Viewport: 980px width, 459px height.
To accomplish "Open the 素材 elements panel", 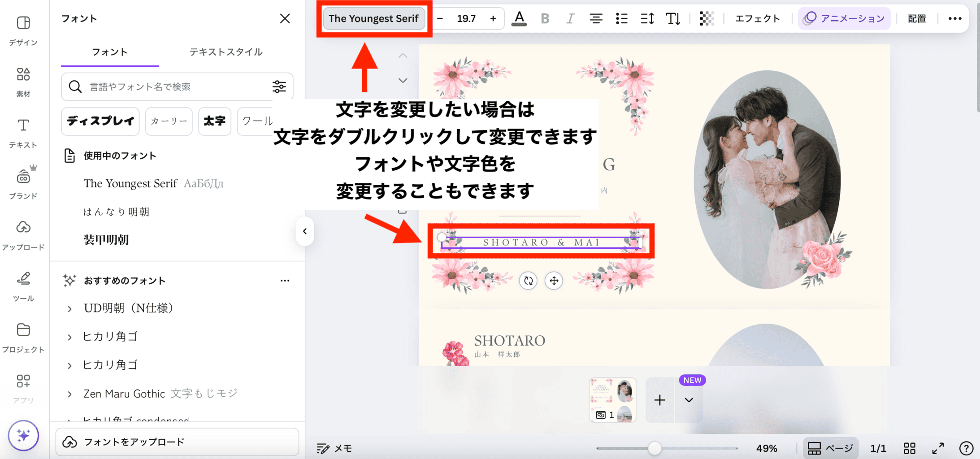I will click(x=23, y=82).
